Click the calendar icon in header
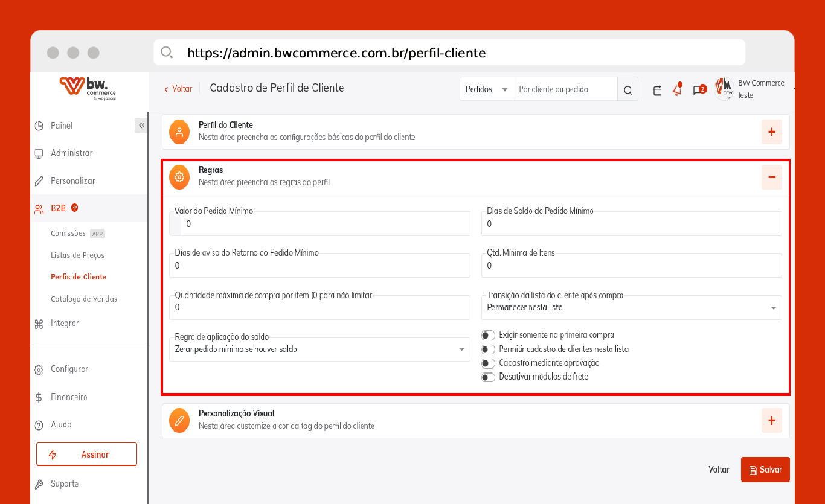The height and width of the screenshot is (504, 825). click(658, 90)
